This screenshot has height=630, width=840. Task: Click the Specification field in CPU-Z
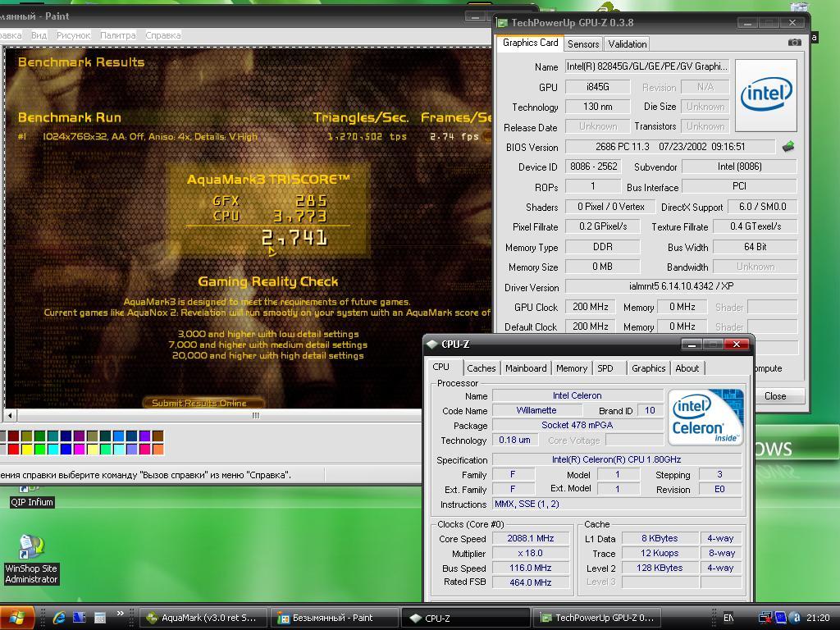pos(617,459)
